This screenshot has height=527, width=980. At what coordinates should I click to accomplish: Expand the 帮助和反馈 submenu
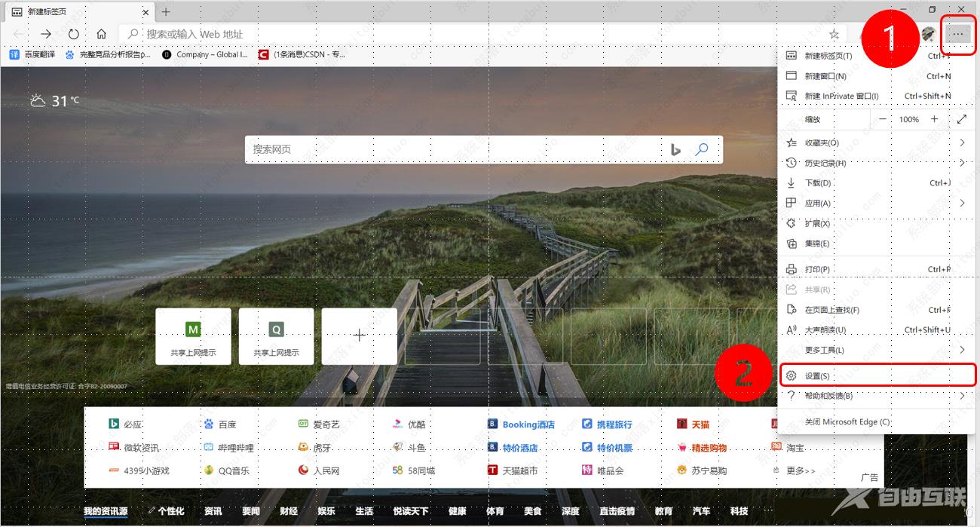coord(963,395)
